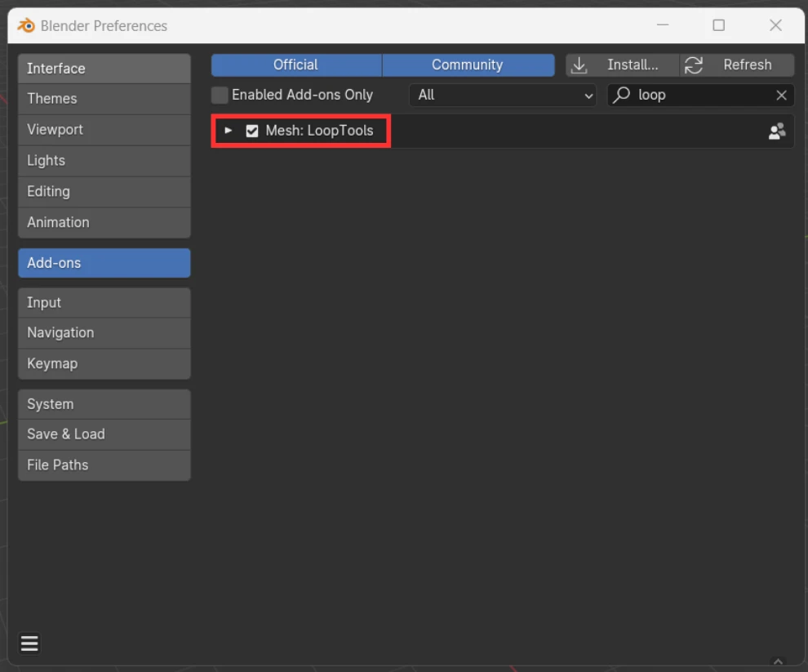Screen dimensions: 808x672
Task: Click the up chevron at bottom right
Action: (x=778, y=661)
